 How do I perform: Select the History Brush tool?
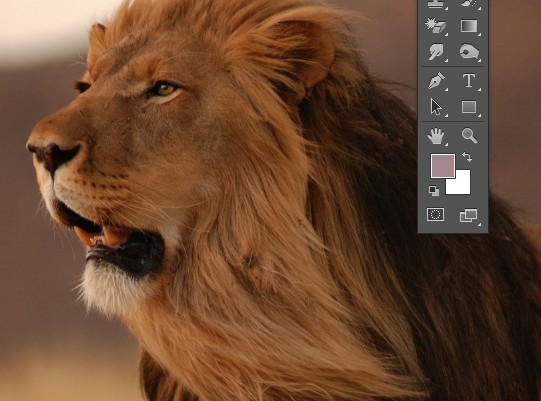tap(469, 3)
